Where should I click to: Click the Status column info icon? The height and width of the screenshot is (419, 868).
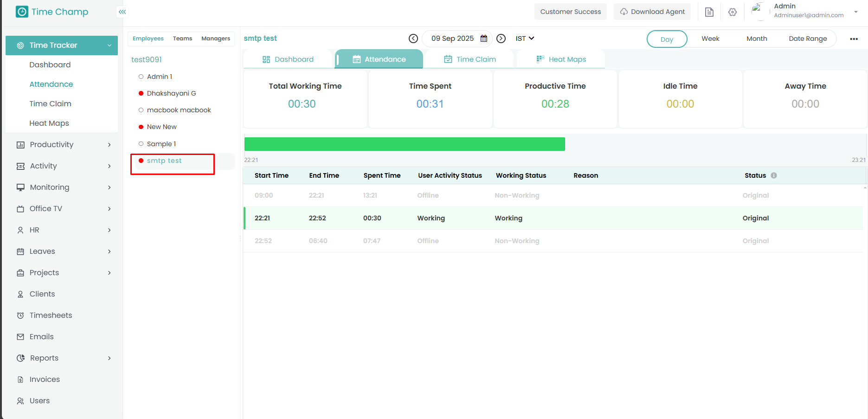(x=774, y=175)
